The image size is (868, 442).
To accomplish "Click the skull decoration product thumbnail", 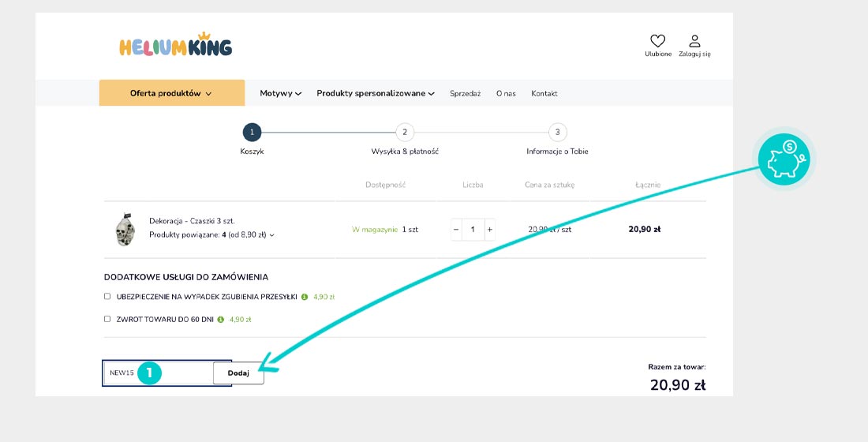I will 125,230.
